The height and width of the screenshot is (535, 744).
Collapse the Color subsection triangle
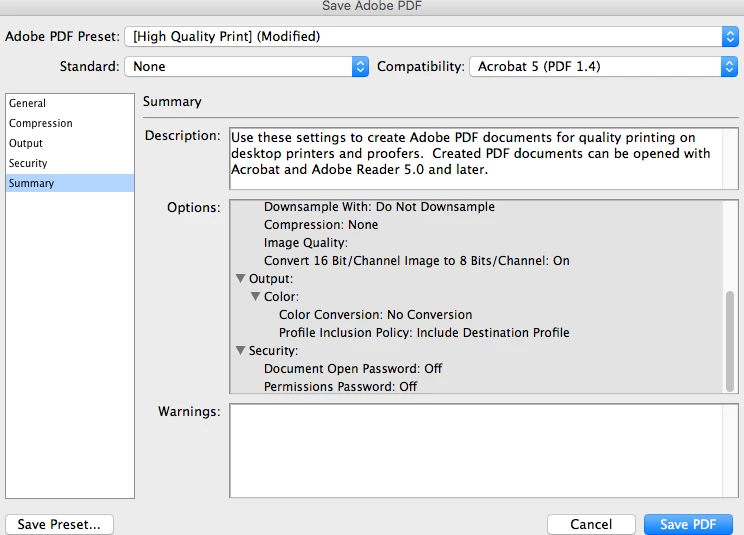[x=255, y=296]
